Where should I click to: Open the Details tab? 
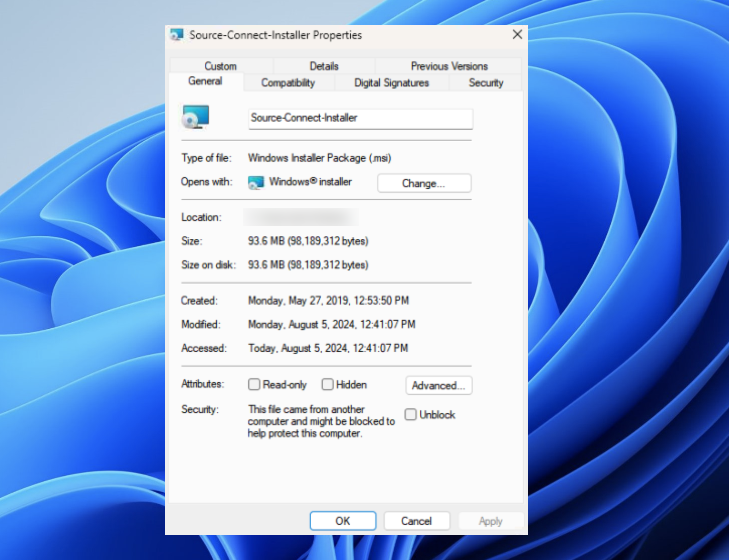click(x=324, y=66)
